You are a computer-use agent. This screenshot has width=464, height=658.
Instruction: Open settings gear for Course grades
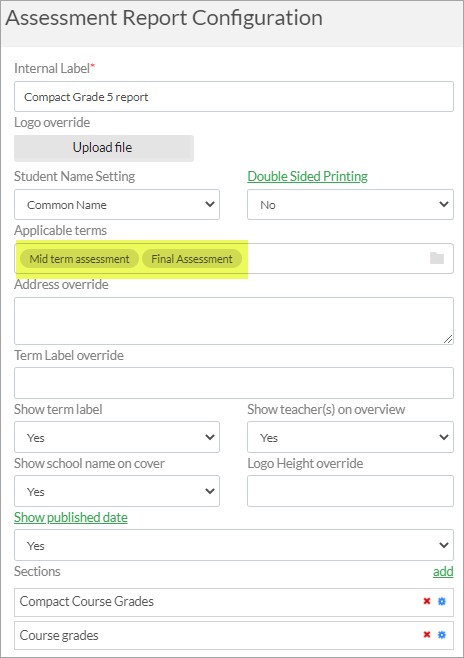(442, 634)
